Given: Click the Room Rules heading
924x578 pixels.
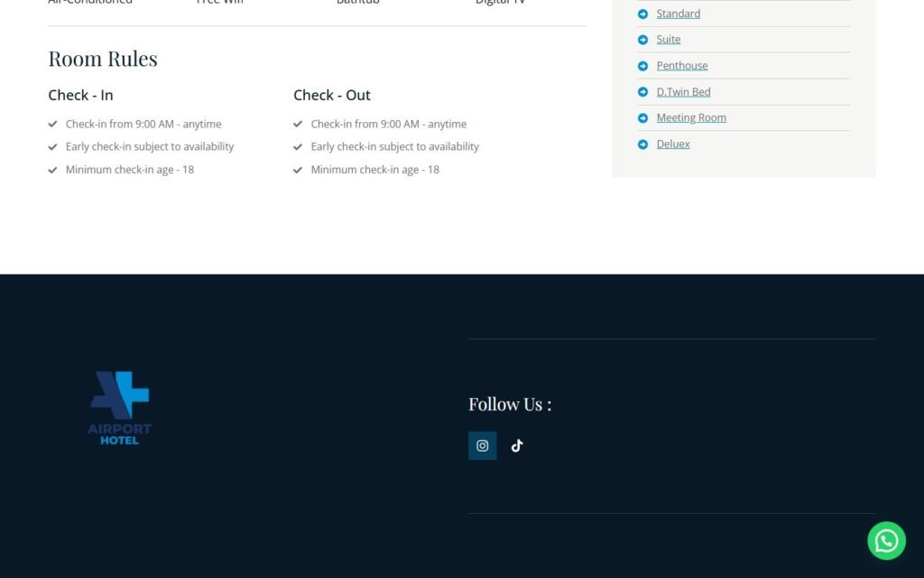Looking at the screenshot, I should (x=103, y=59).
